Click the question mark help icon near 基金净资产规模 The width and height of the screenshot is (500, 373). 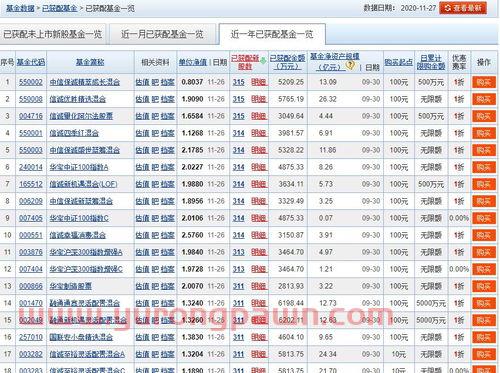pyautogui.click(x=350, y=64)
